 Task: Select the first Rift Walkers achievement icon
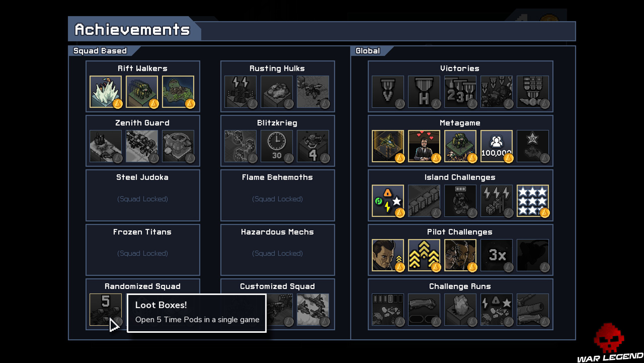click(106, 92)
